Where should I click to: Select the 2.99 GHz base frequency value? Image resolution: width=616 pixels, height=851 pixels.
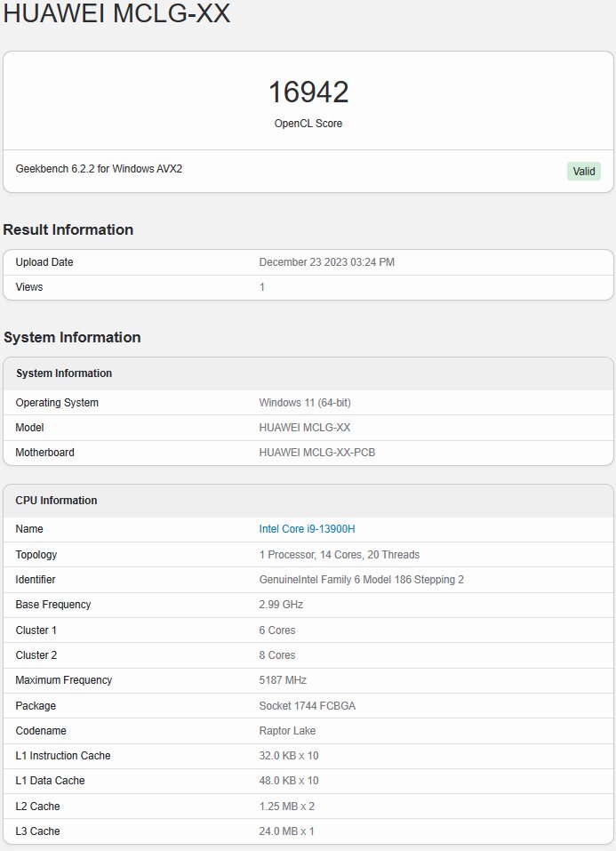(281, 605)
